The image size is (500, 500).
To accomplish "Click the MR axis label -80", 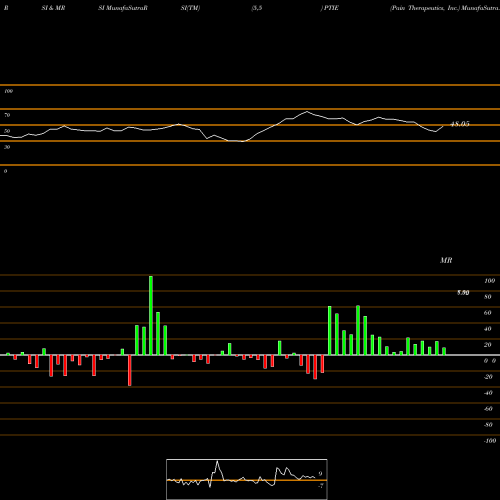I will pos(488,425).
